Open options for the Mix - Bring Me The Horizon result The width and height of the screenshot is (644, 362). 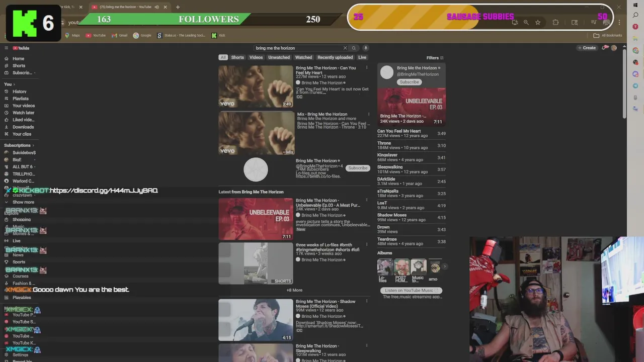pos(369,114)
